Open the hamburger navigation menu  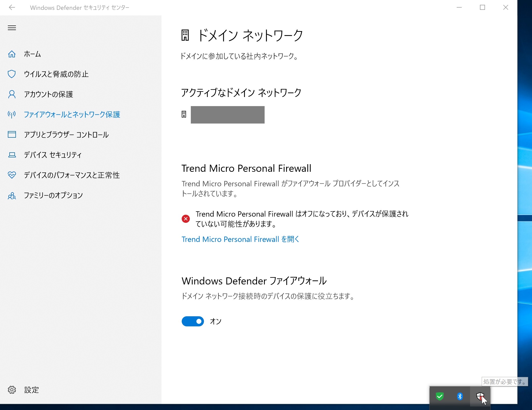tap(12, 28)
